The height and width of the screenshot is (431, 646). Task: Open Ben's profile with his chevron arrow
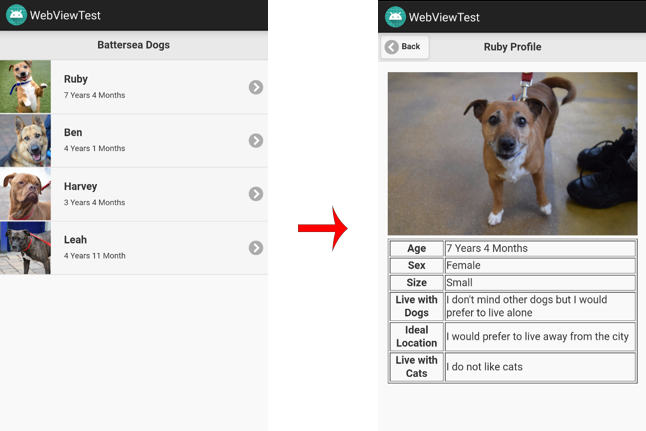pyautogui.click(x=256, y=141)
